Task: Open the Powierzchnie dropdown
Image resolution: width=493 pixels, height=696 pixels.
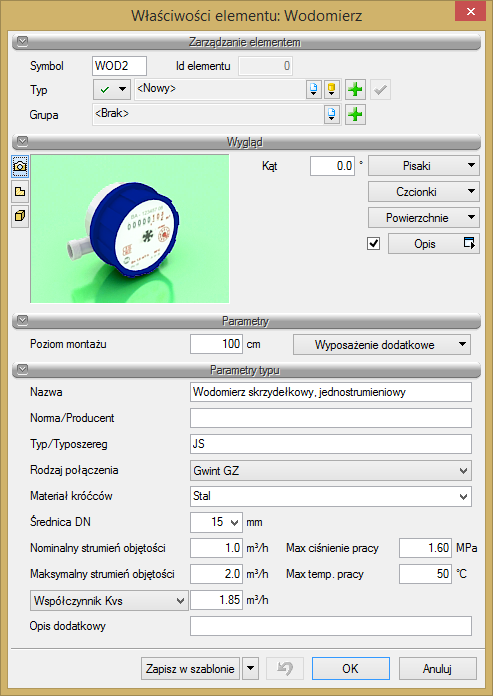Action: (x=424, y=218)
